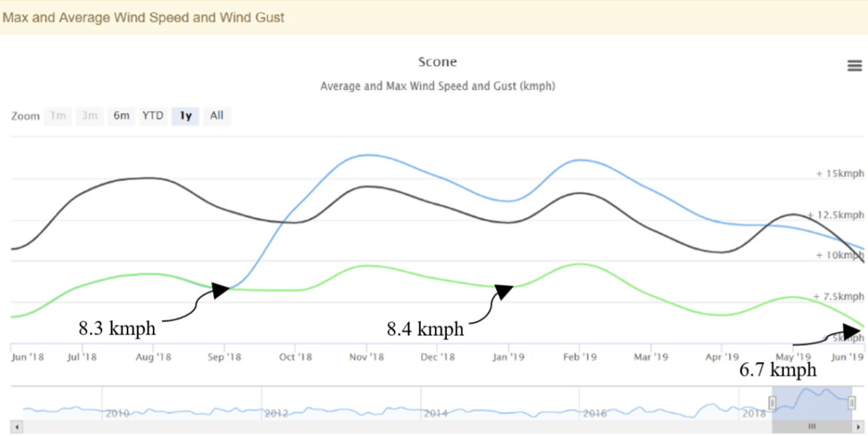Image resolution: width=868 pixels, height=436 pixels.
Task: Activate the 1y zoom setting
Action: [x=185, y=115]
